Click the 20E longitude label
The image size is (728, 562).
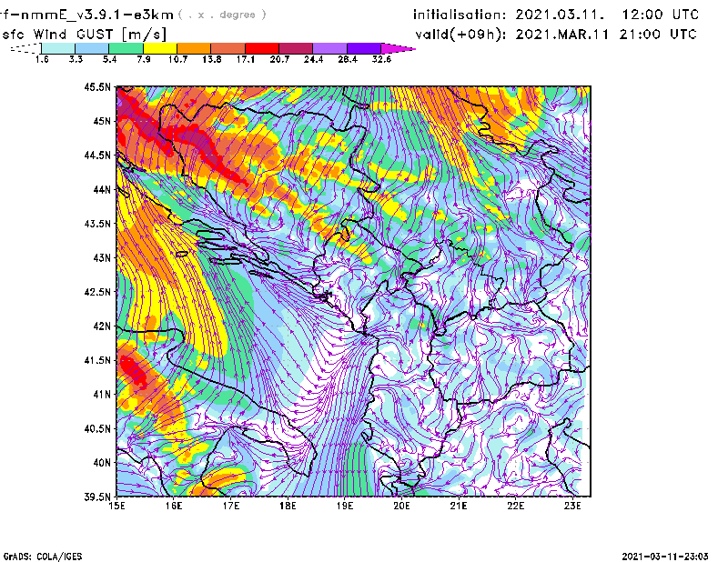(x=401, y=506)
